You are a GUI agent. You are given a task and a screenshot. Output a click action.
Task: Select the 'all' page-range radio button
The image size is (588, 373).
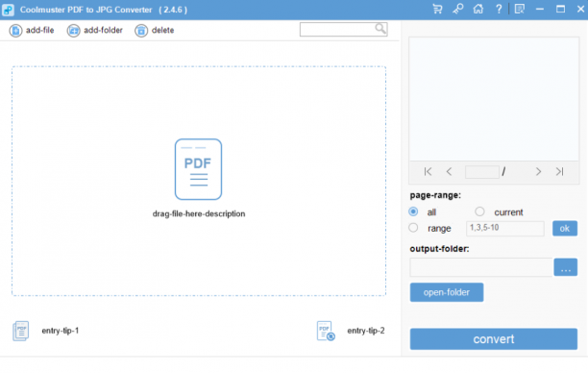click(x=413, y=211)
